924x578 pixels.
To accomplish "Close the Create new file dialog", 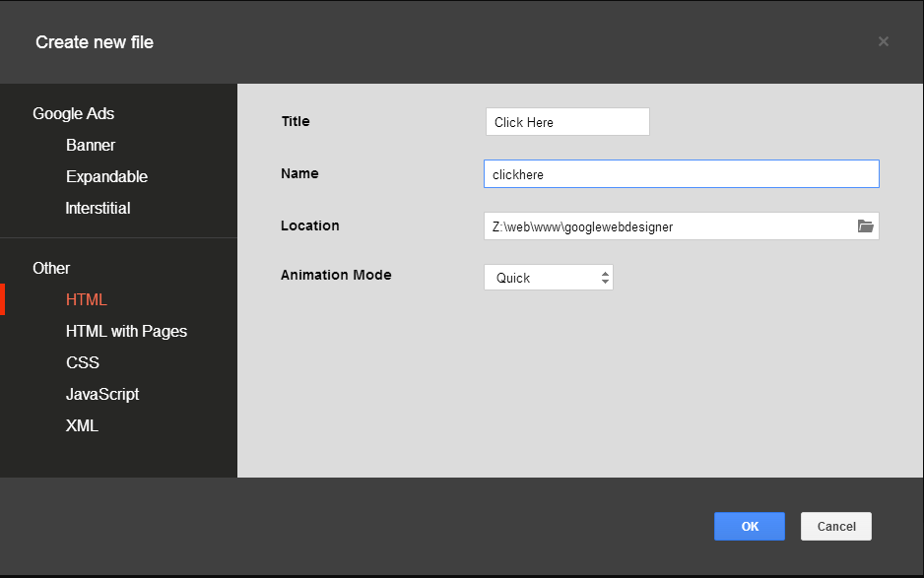I will (883, 41).
